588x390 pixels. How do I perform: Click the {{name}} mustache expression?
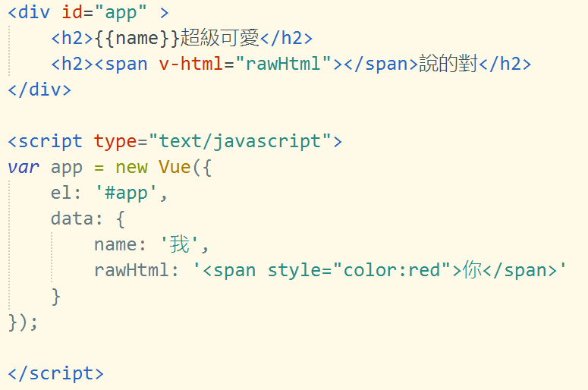137,39
